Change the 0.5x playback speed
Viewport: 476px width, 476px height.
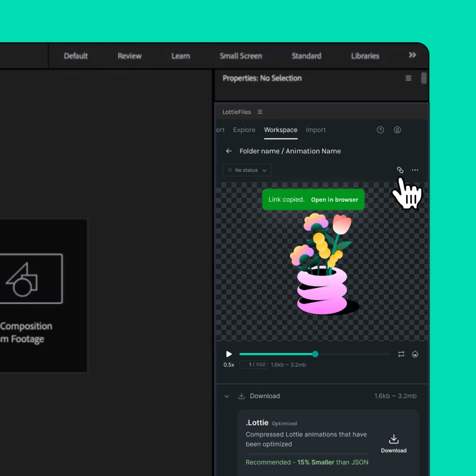229,365
